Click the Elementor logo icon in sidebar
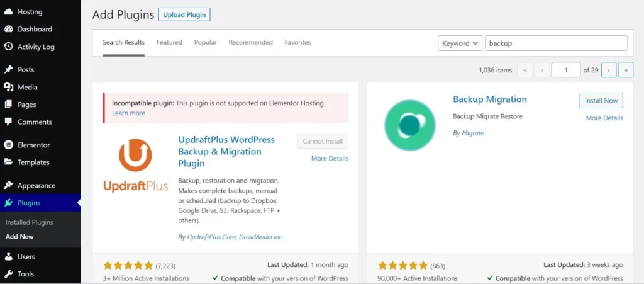 [8, 145]
